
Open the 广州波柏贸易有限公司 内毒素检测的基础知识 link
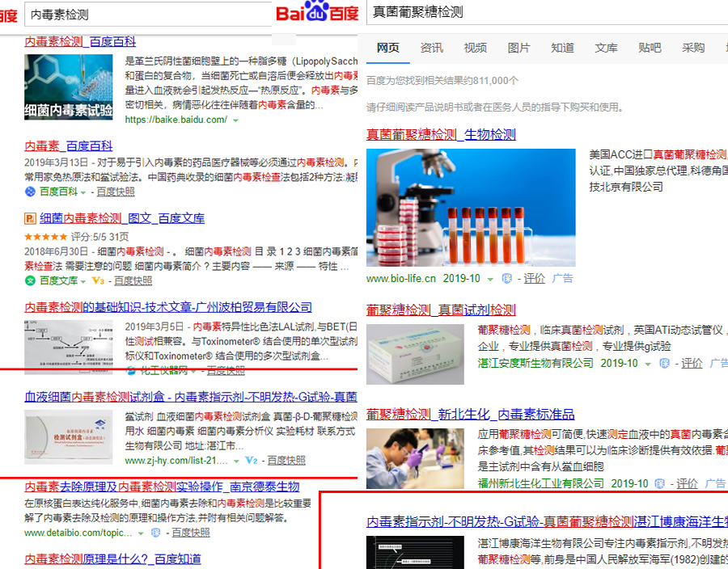(168, 307)
